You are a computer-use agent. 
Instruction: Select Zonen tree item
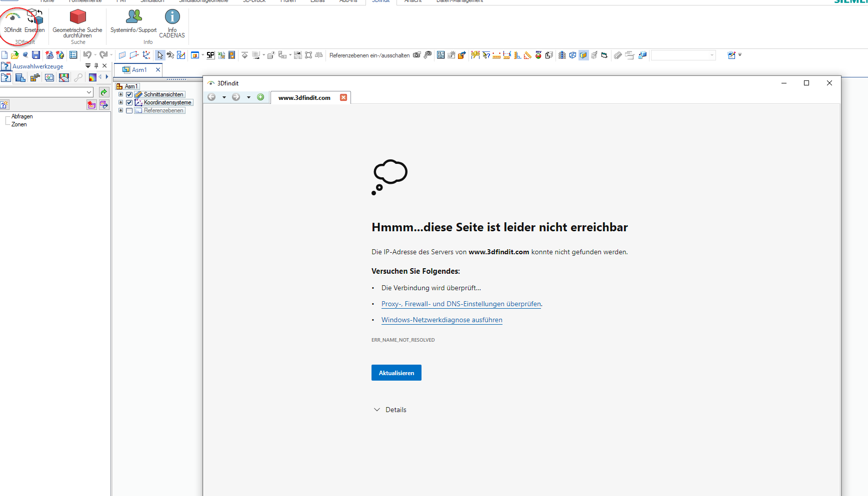click(19, 124)
